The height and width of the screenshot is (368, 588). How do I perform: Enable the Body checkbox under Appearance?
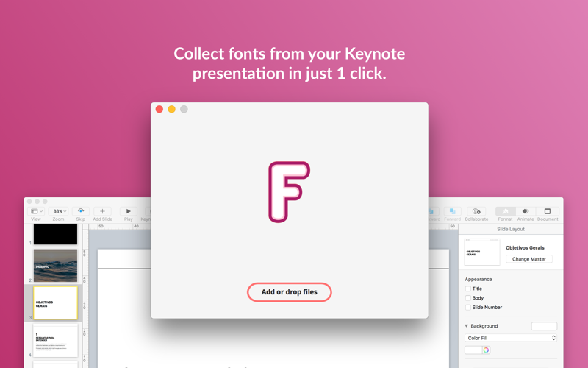click(468, 298)
